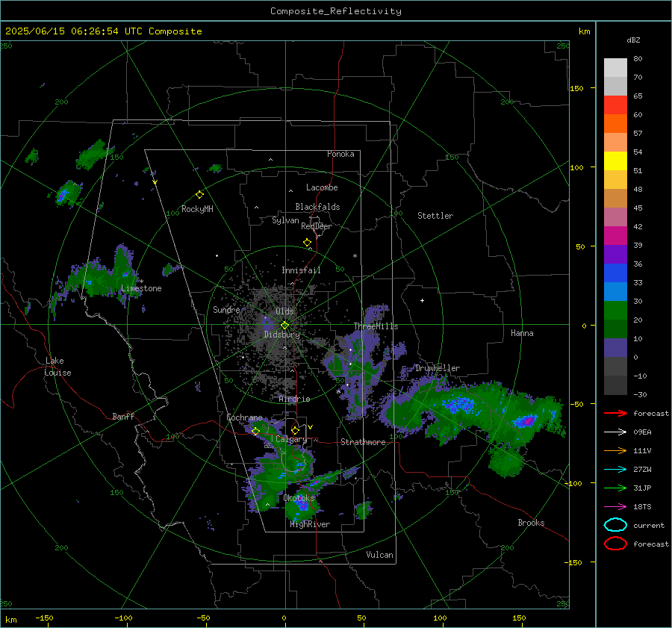
Task: Click the RedDeer city label
Action: pyautogui.click(x=317, y=226)
